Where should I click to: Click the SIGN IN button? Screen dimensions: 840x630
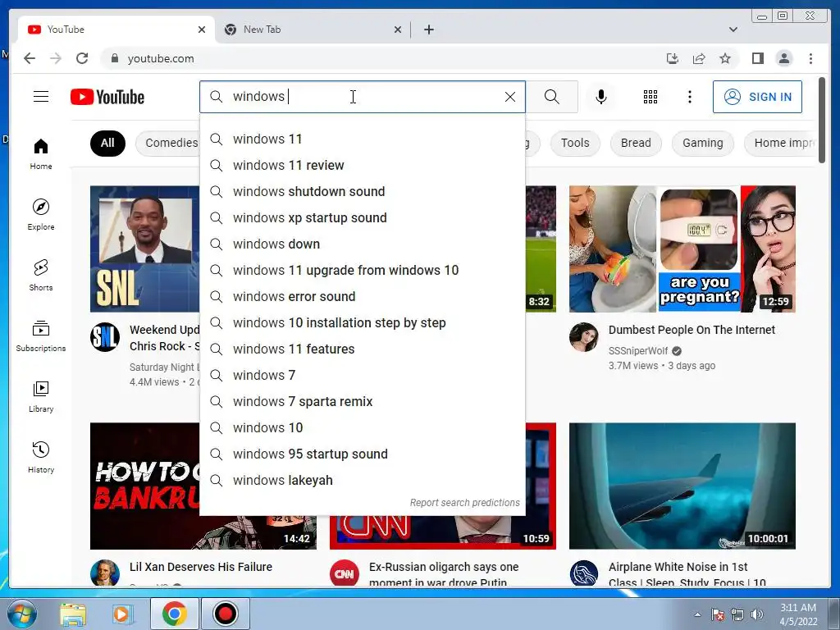pos(757,97)
